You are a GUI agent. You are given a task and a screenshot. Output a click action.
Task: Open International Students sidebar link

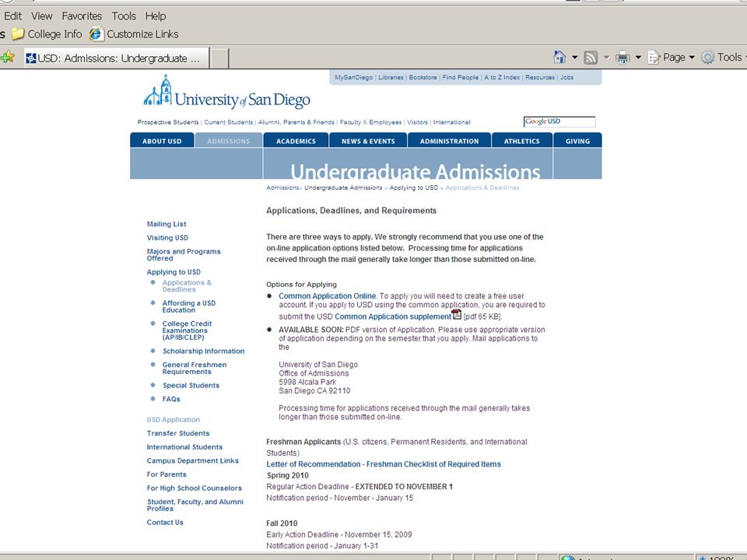tap(184, 447)
